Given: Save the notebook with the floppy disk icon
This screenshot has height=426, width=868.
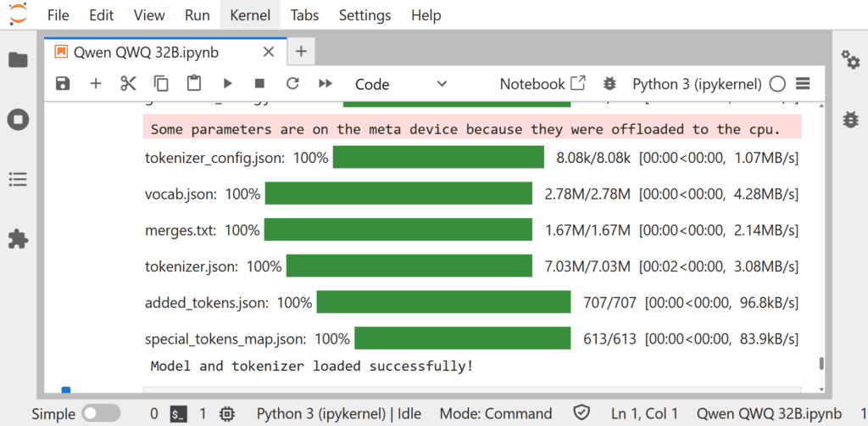Looking at the screenshot, I should 63,83.
